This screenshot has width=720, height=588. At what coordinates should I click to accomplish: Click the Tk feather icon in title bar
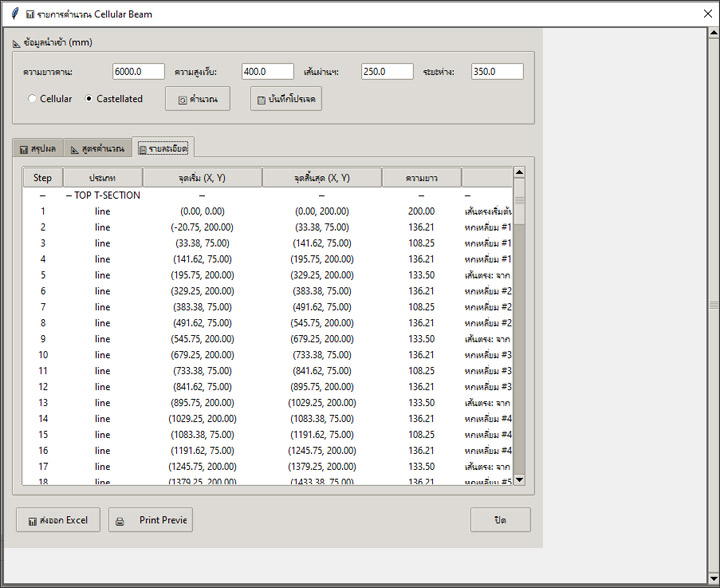coord(12,15)
